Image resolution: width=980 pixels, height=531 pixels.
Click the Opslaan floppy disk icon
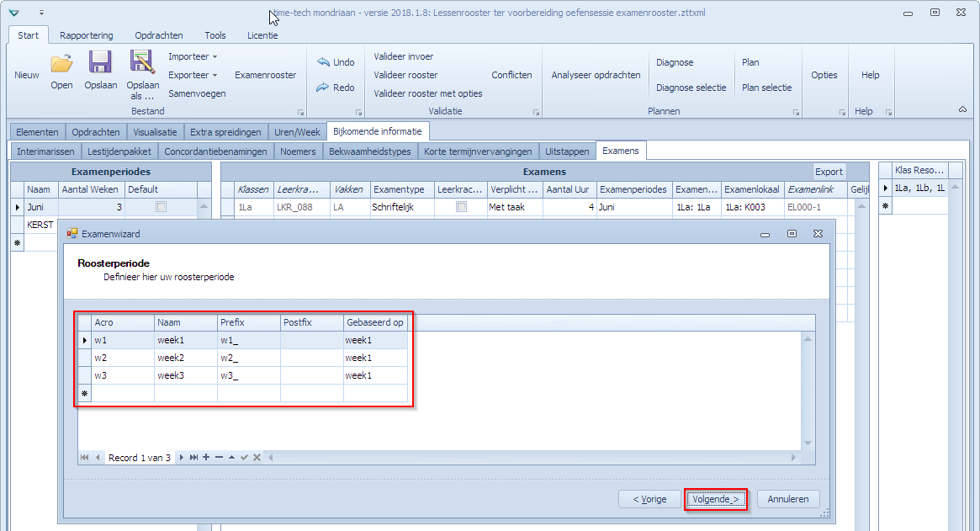(x=100, y=63)
